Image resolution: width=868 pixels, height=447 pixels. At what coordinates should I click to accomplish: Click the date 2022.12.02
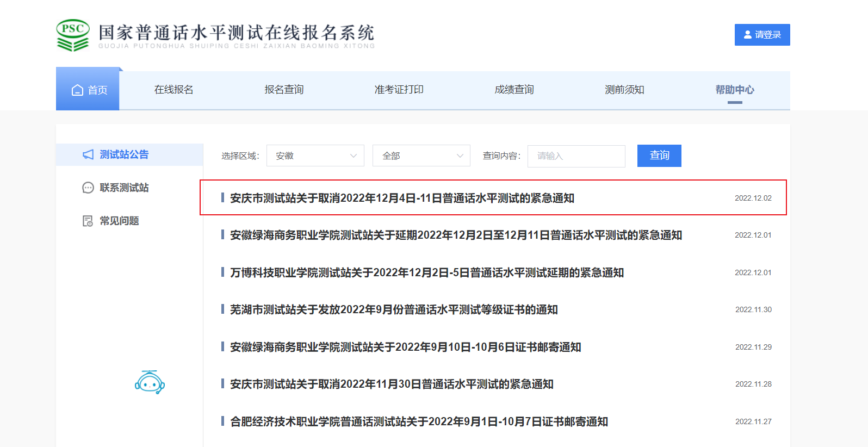753,198
